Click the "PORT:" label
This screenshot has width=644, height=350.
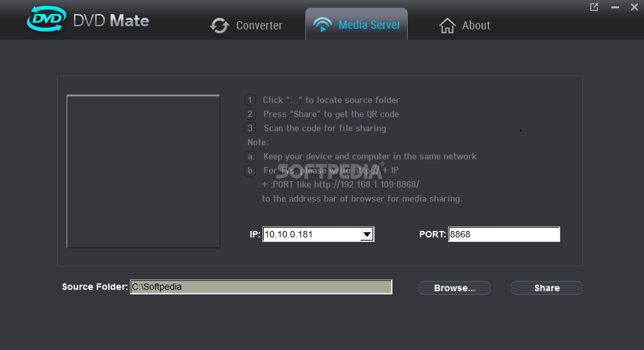click(433, 234)
